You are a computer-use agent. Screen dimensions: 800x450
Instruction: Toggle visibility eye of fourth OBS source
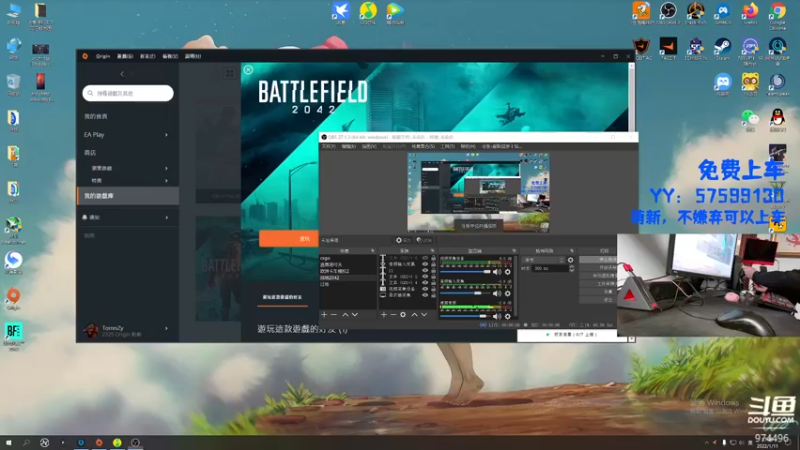click(425, 277)
